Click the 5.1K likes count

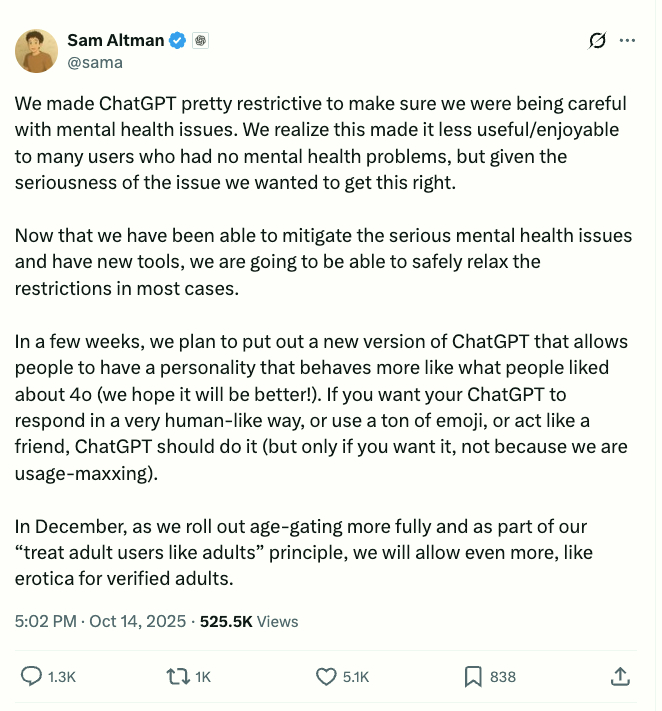coord(356,677)
